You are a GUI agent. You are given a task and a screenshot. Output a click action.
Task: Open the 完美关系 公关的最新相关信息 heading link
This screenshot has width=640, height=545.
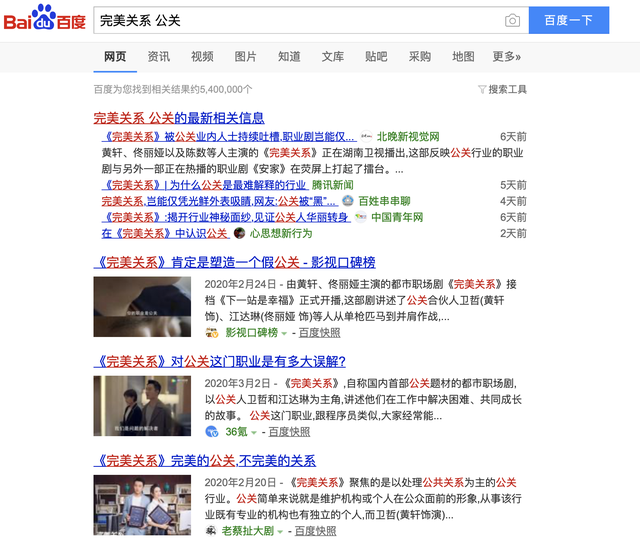[x=179, y=118]
